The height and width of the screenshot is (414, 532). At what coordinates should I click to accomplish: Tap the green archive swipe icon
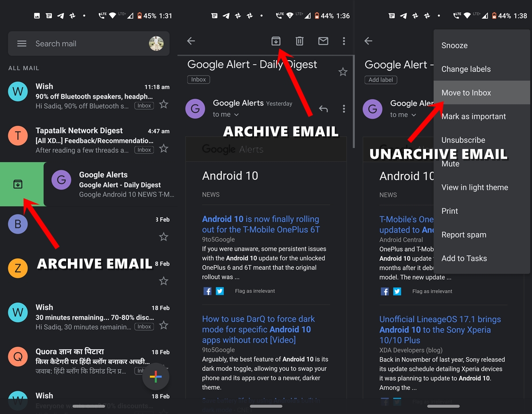18,184
